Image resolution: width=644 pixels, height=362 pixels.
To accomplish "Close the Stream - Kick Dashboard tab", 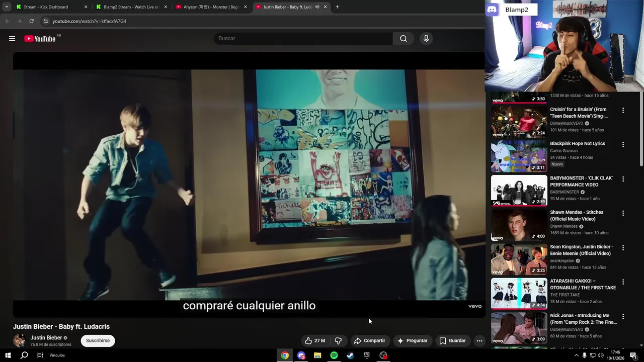I will click(x=86, y=7).
